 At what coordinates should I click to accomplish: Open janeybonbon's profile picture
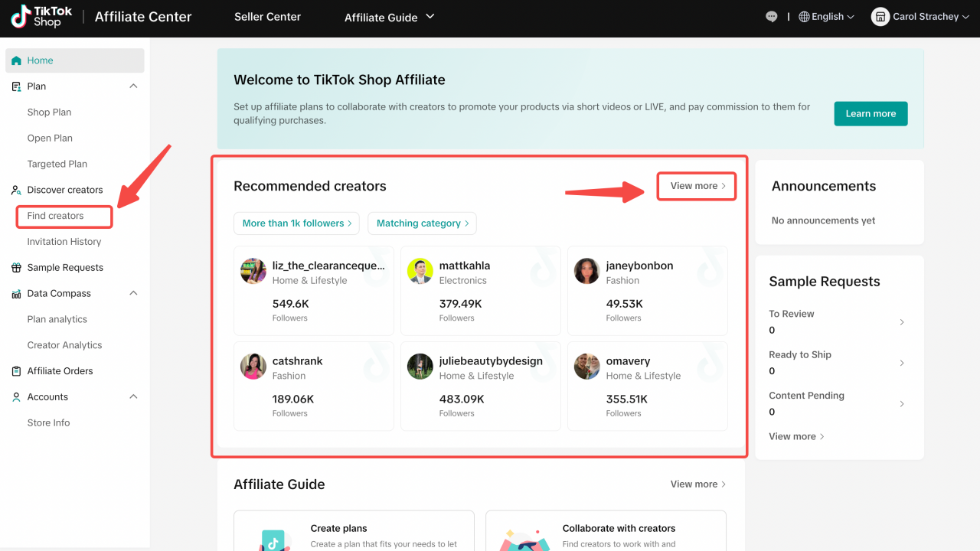click(x=587, y=272)
